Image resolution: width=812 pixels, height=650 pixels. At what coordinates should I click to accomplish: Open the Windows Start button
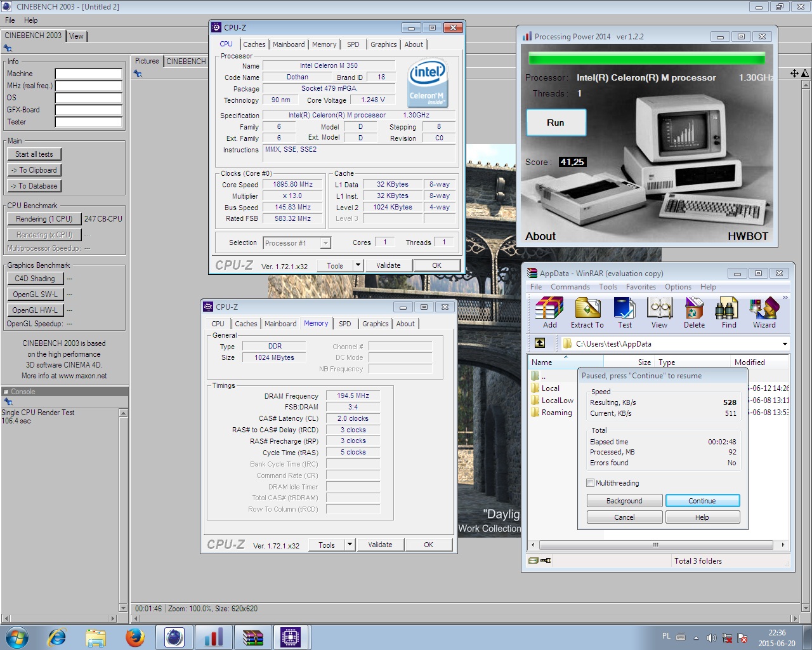[x=16, y=637]
